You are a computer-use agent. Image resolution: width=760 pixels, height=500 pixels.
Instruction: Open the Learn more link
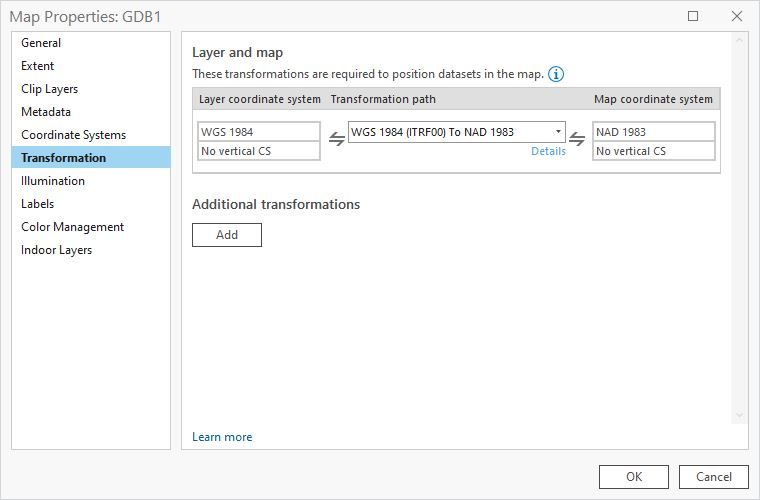click(x=222, y=437)
